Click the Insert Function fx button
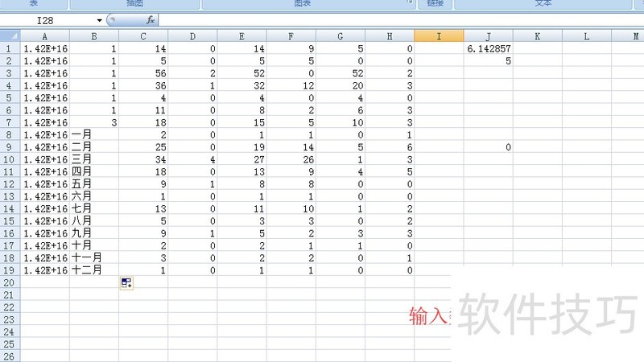The image size is (644, 362). 151,19
